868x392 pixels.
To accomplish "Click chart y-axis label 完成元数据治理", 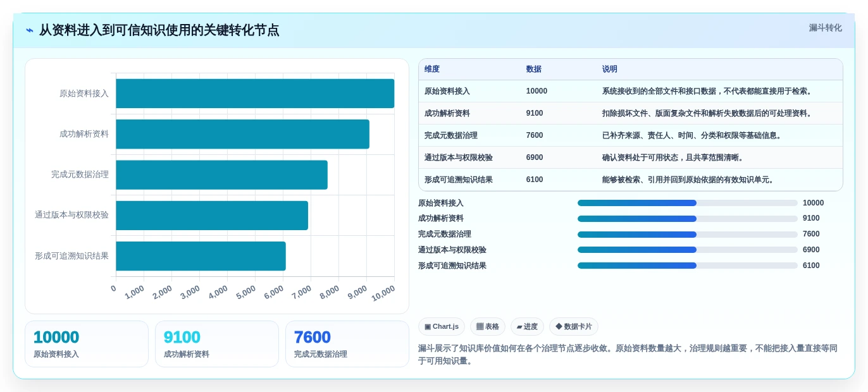I will [80, 175].
